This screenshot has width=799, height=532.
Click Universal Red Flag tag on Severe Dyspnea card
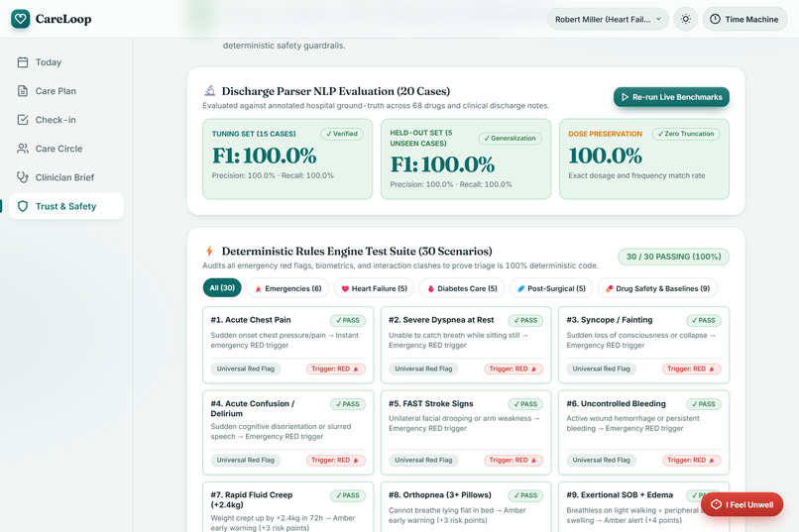pos(423,369)
